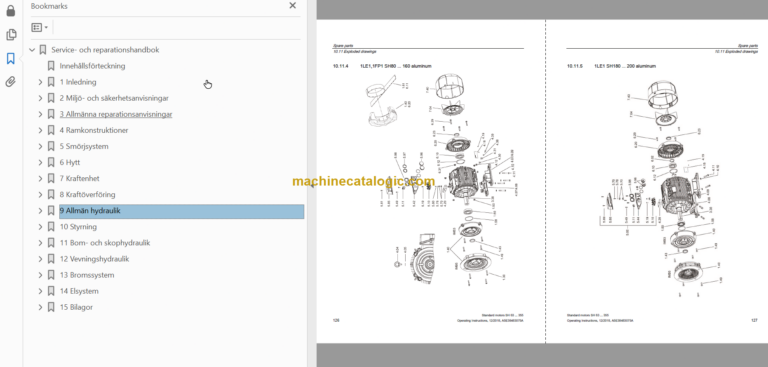Expand the 9 Allmän hydraulik bookmark

tap(41, 211)
